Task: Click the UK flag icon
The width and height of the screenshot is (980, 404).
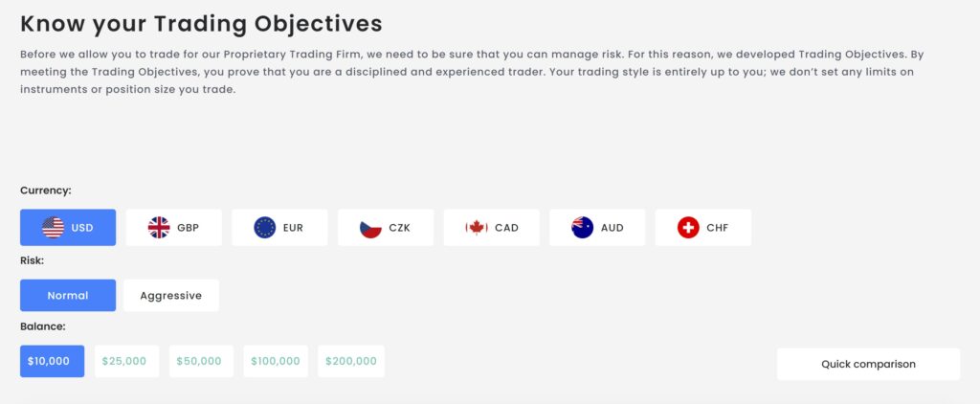Action: 159,228
